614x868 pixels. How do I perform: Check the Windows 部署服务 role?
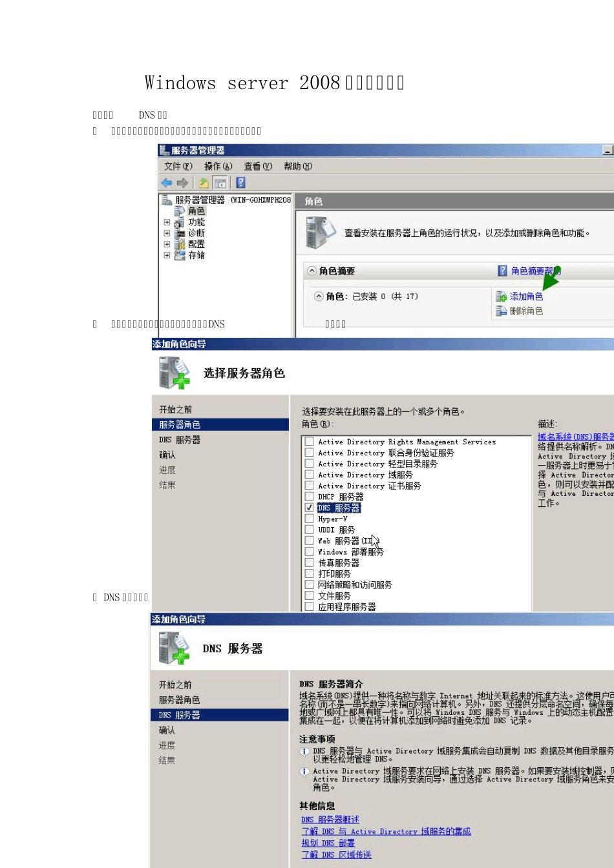pyautogui.click(x=309, y=552)
